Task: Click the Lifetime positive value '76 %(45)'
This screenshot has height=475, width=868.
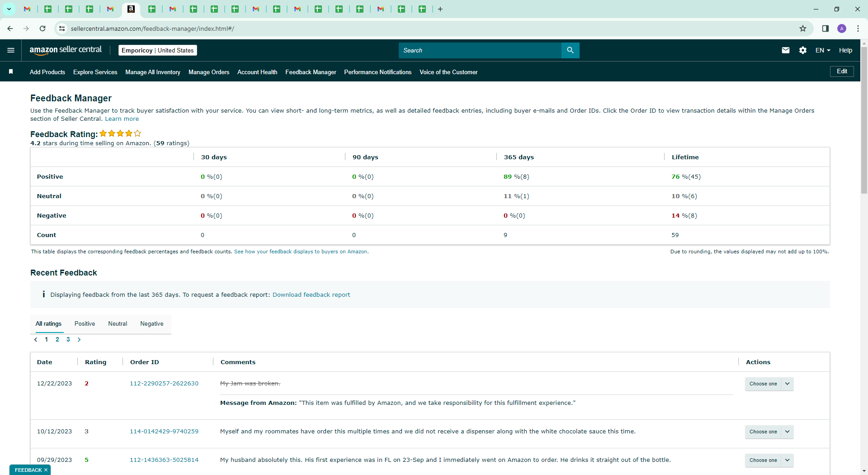Action: click(x=686, y=177)
